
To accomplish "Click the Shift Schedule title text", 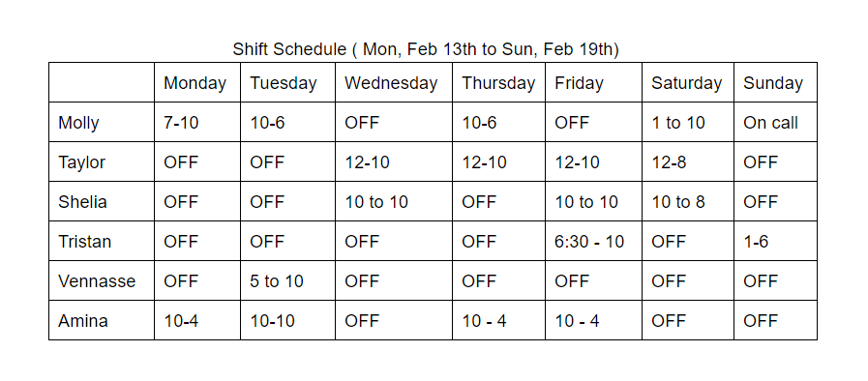I will [x=425, y=49].
